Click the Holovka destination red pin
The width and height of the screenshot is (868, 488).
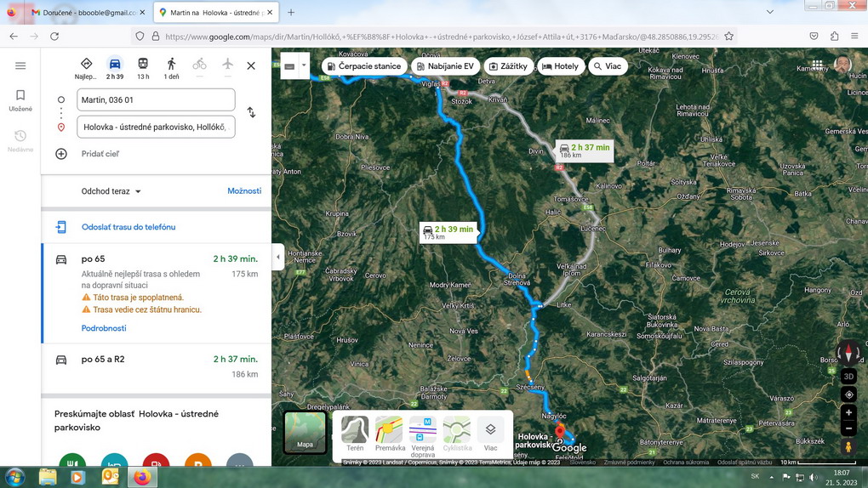click(560, 431)
